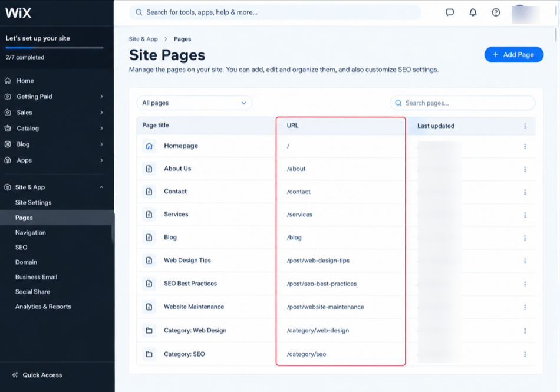Image resolution: width=560 pixels, height=392 pixels.
Task: Open the All pages filter dropdown
Action: tap(195, 103)
